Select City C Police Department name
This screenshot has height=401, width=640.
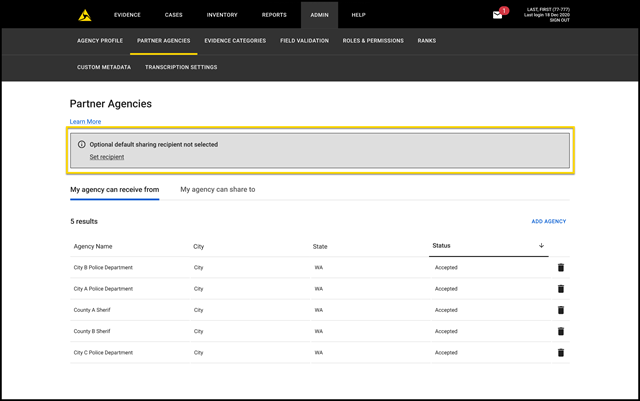coord(103,352)
